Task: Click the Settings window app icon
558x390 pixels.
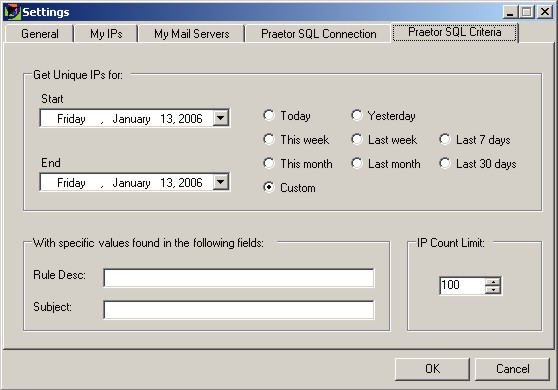Action: click(x=12, y=12)
